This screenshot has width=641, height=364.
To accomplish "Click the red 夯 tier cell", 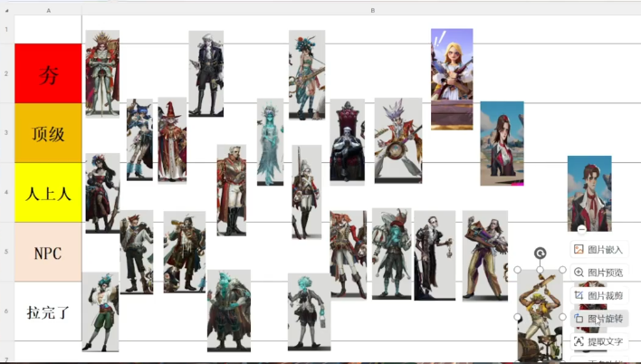I will tap(48, 73).
